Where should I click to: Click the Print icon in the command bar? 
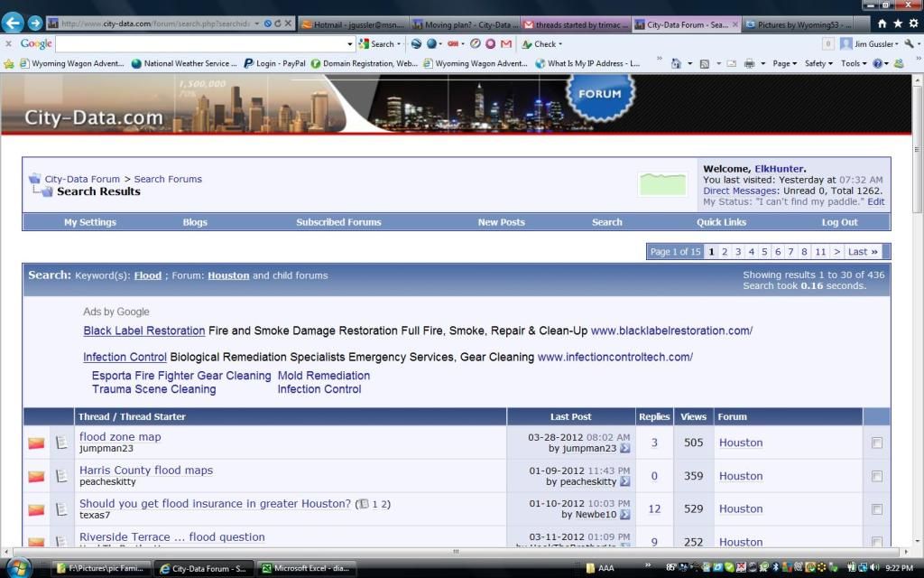click(750, 63)
